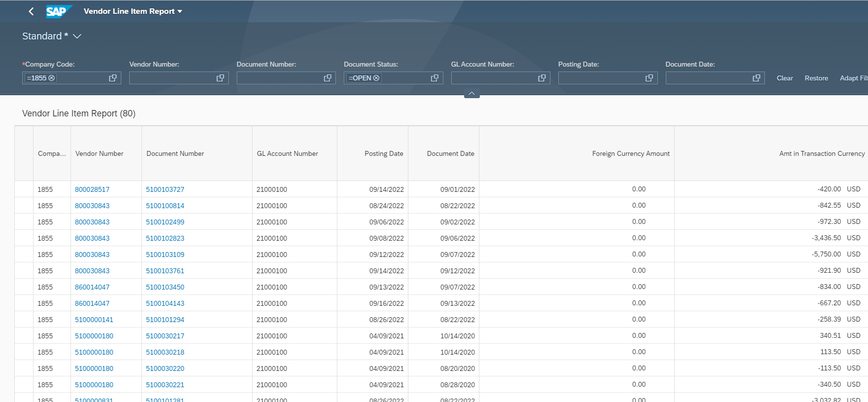The height and width of the screenshot is (402, 868).
Task: Collapse the filter header with chevron
Action: 472,94
